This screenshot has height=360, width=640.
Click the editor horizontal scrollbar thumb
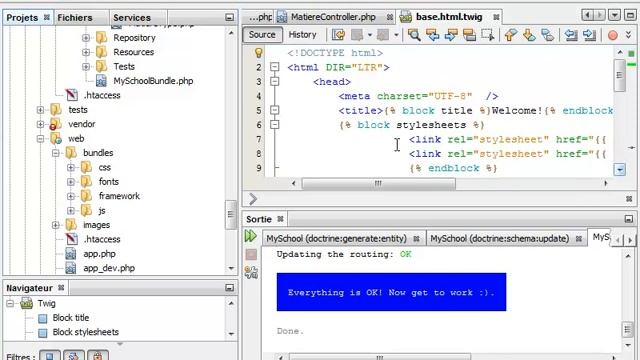coord(378,184)
